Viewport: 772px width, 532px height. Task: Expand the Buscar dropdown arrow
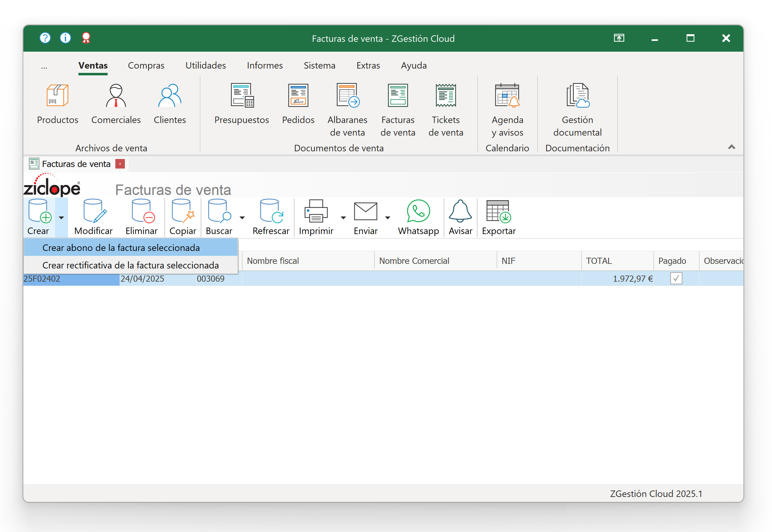tap(242, 218)
